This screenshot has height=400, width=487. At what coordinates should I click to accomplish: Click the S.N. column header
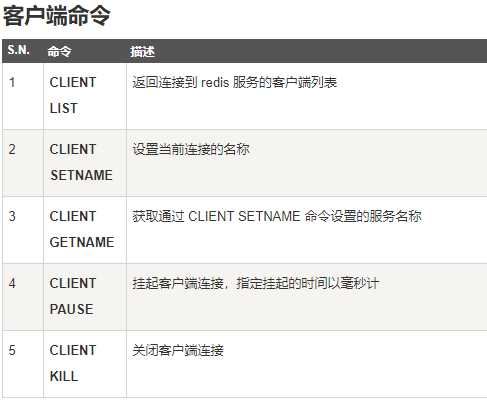[x=18, y=50]
